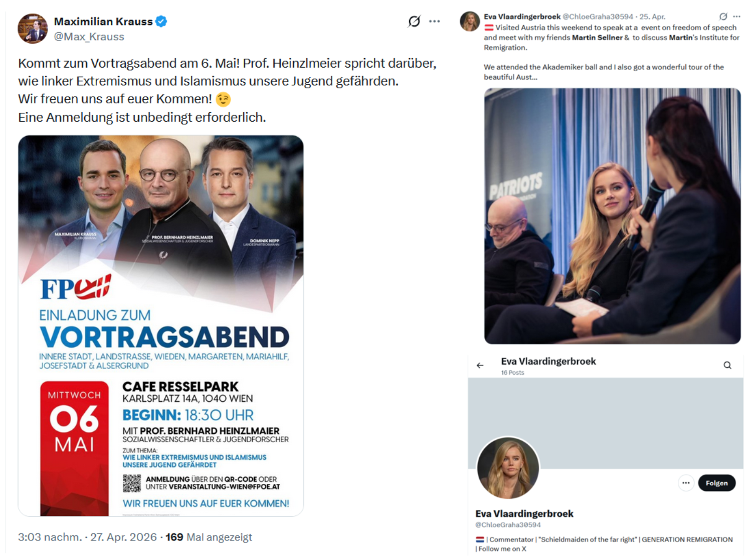The height and width of the screenshot is (560, 752).
Task: Click the Grok icon on Eva's post
Action: [723, 17]
